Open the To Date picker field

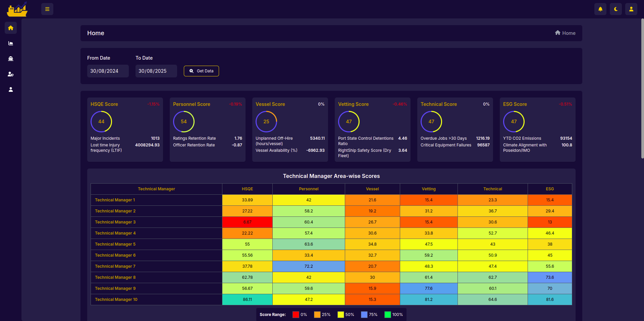click(156, 71)
